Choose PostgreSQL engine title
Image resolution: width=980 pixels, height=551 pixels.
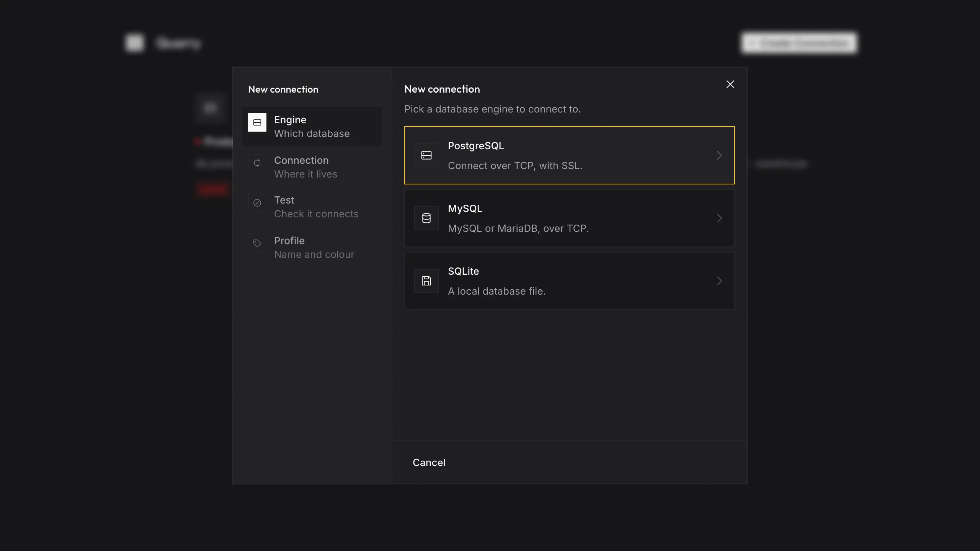pyautogui.click(x=476, y=146)
